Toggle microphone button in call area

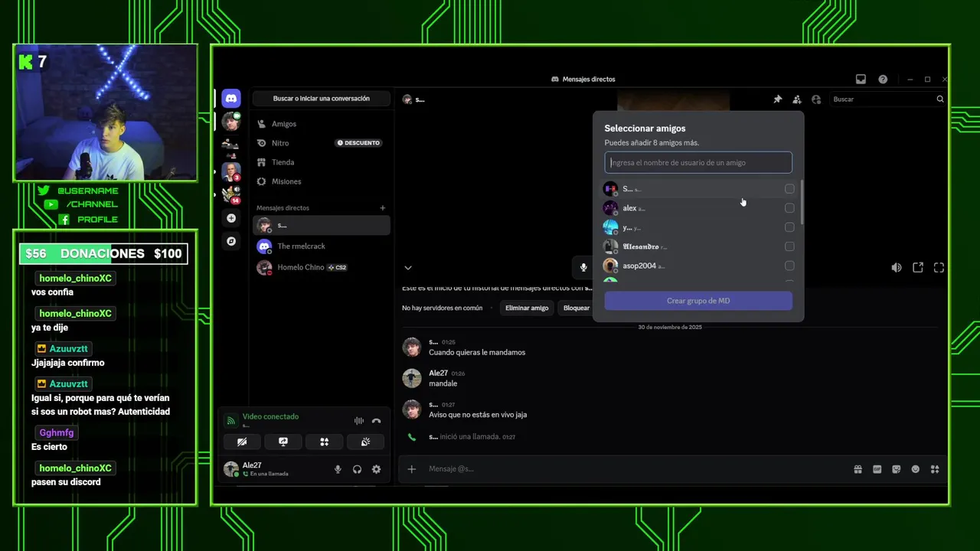tap(583, 267)
